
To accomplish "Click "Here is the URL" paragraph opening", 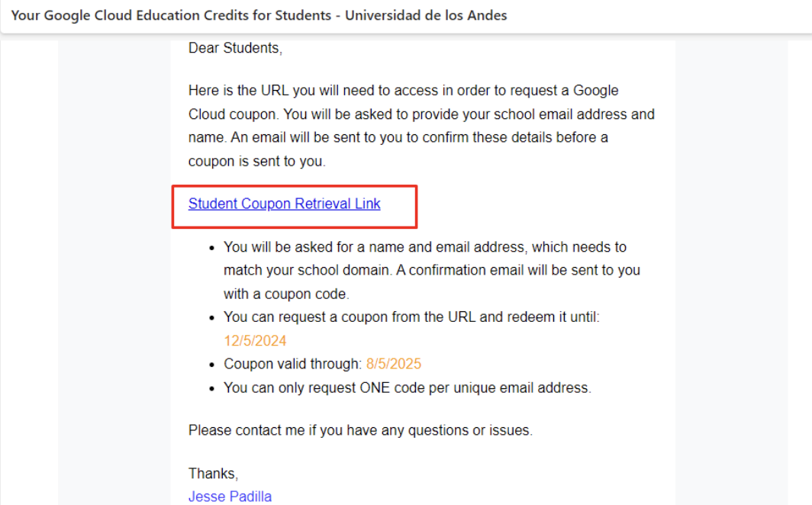I will point(238,91).
